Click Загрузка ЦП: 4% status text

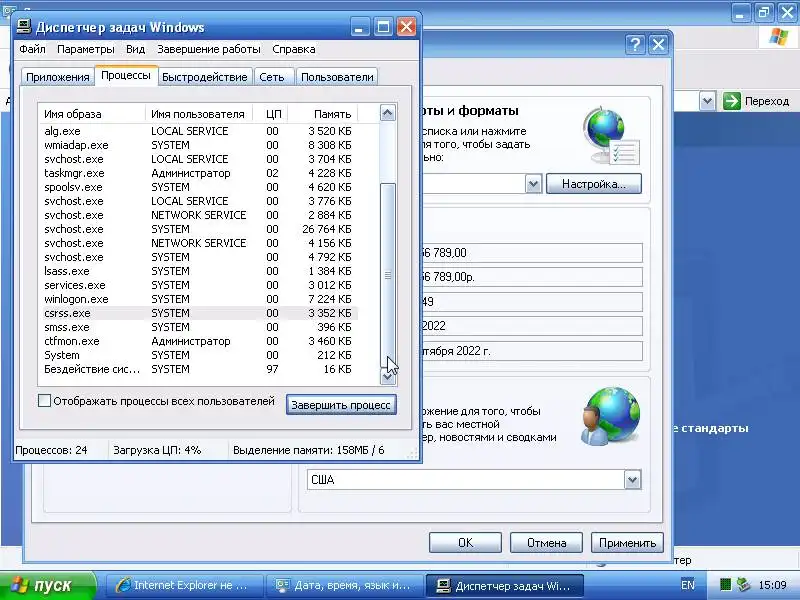point(157,450)
